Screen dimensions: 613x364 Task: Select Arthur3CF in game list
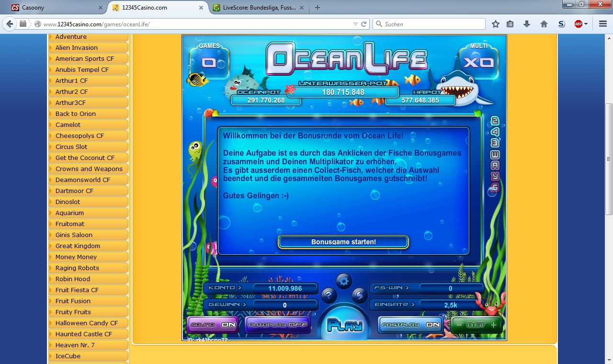tap(89, 102)
